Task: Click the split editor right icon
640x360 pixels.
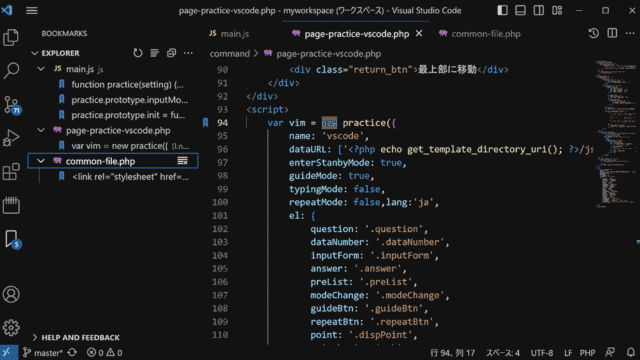Action: click(x=612, y=33)
